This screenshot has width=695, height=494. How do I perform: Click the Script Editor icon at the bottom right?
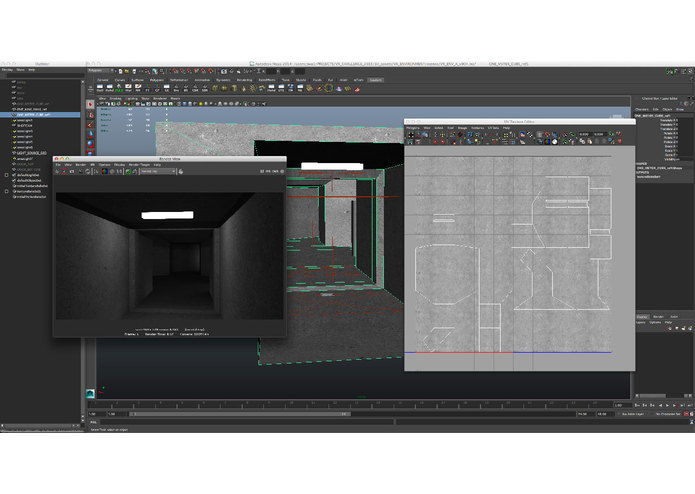pos(692,422)
